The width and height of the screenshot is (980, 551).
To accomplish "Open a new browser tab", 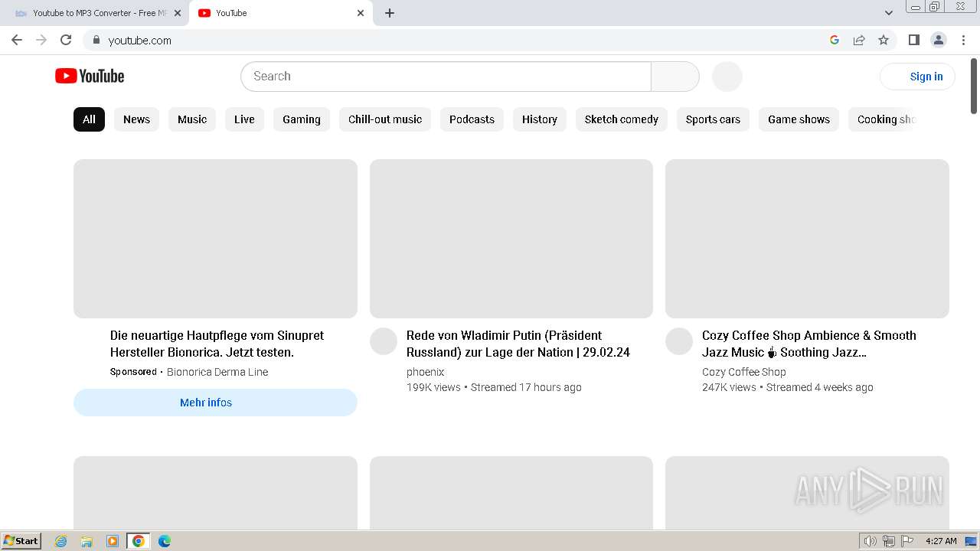I will 390,13.
